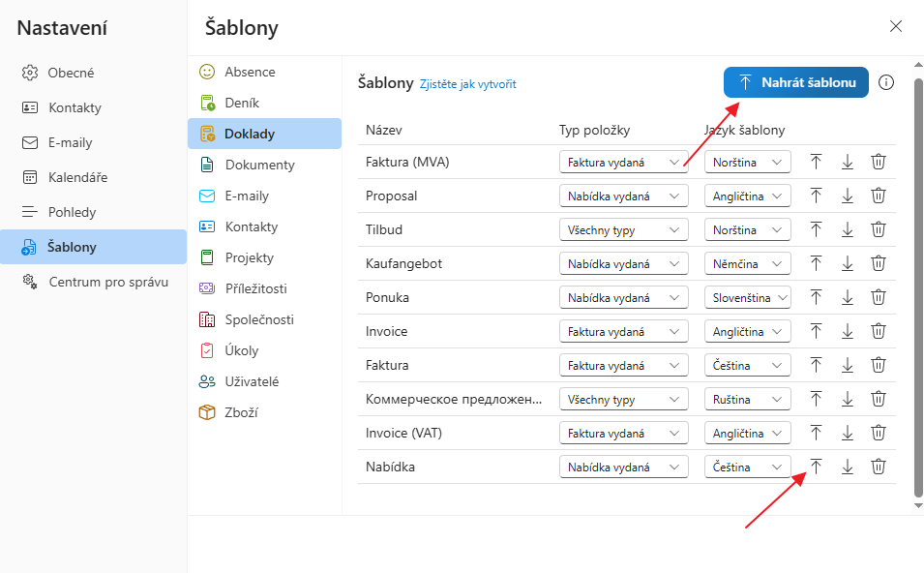924x573 pixels.
Task: Click the vertical scrollbar of templates list
Action: tap(918, 290)
